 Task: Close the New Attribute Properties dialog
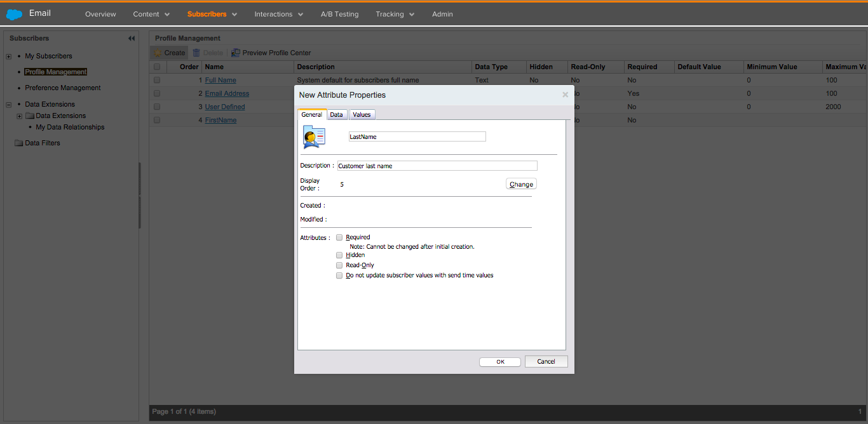point(565,95)
